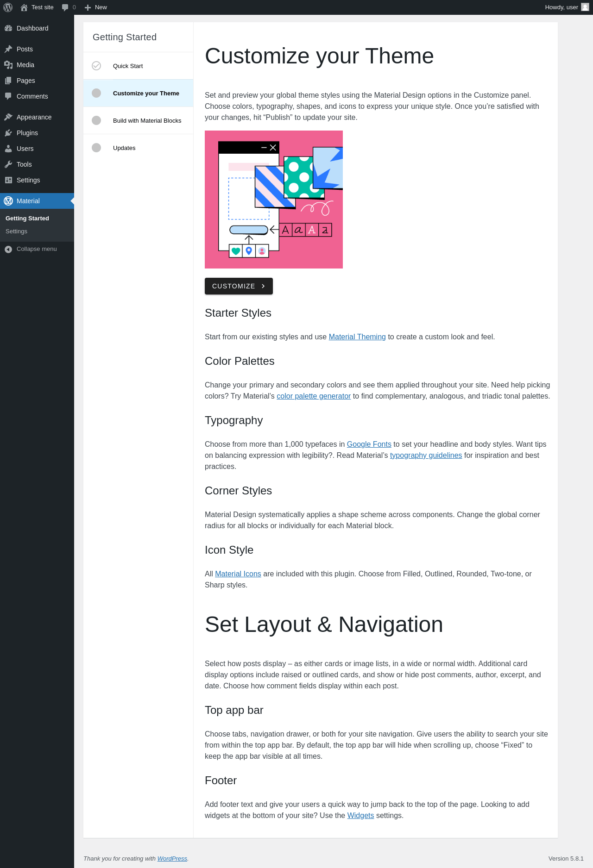The width and height of the screenshot is (593, 868).
Task: Click the Set Layout & Navigation heading
Action: click(x=324, y=624)
